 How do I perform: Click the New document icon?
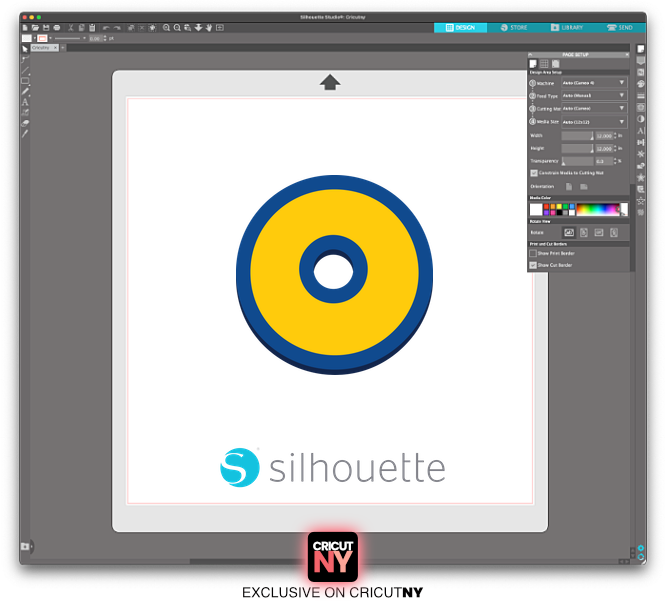pyautogui.click(x=25, y=28)
